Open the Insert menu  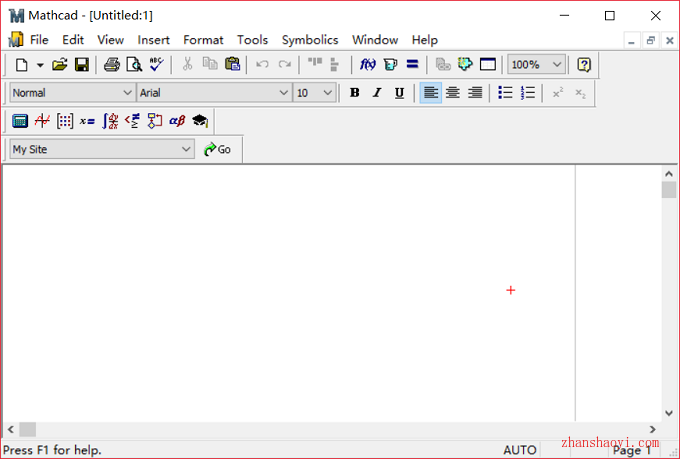pyautogui.click(x=154, y=40)
